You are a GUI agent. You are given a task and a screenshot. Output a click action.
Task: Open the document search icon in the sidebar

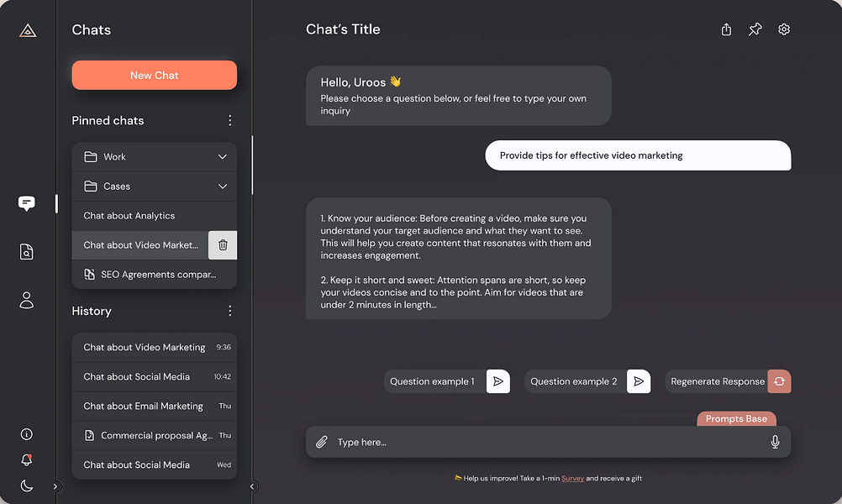(26, 251)
